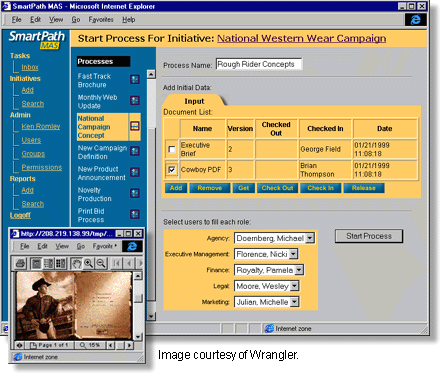The width and height of the screenshot is (443, 375).
Task: Open the Inbox link under Tasks
Action: (x=30, y=67)
